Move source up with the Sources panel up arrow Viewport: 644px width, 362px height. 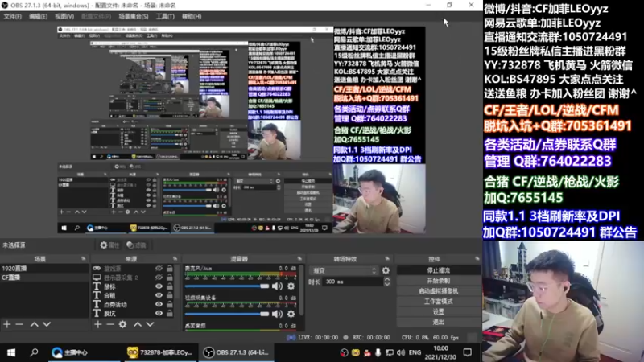138,324
